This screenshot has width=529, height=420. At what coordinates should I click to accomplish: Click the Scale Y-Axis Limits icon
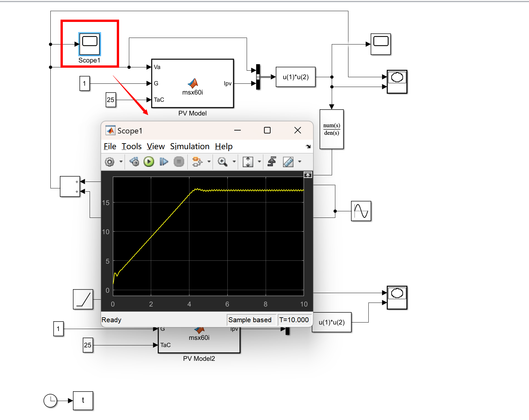[x=248, y=162]
